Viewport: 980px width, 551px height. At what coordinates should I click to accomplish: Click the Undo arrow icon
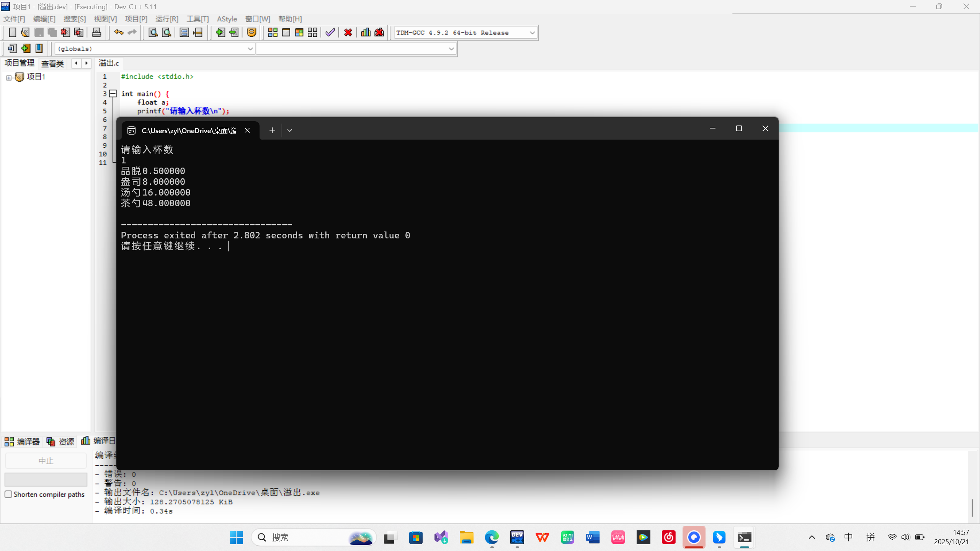119,33
